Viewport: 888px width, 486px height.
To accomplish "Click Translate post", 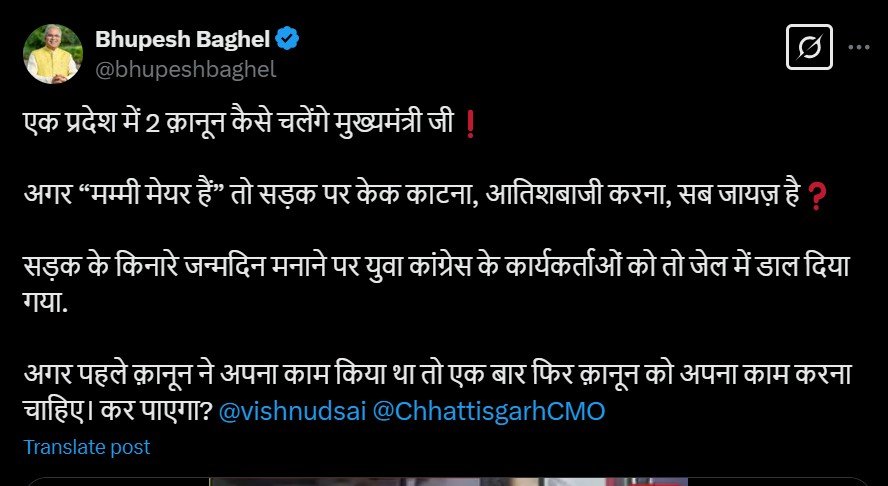I will (87, 447).
